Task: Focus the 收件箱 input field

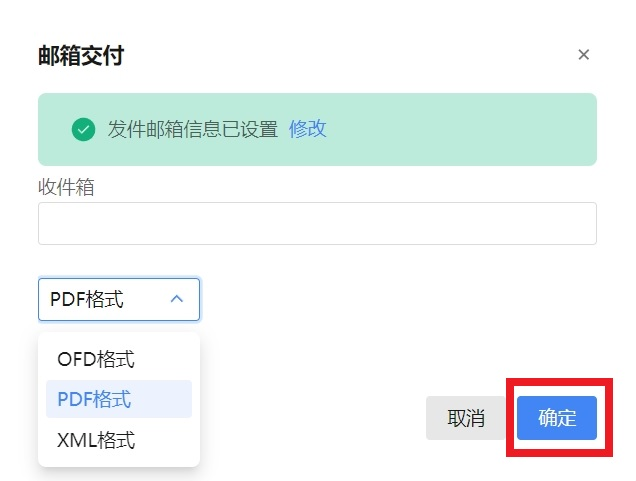Action: (317, 224)
